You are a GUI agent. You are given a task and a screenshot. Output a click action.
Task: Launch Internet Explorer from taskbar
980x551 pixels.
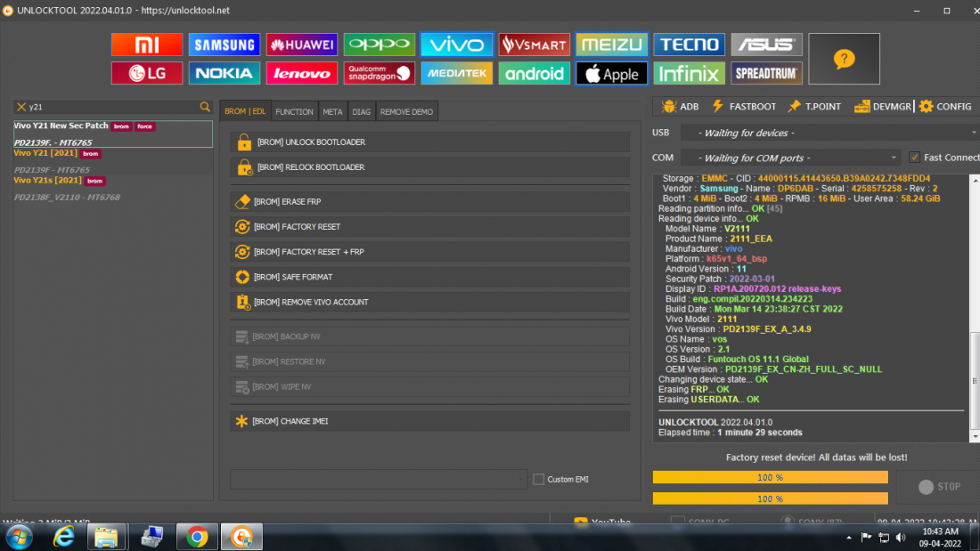63,537
